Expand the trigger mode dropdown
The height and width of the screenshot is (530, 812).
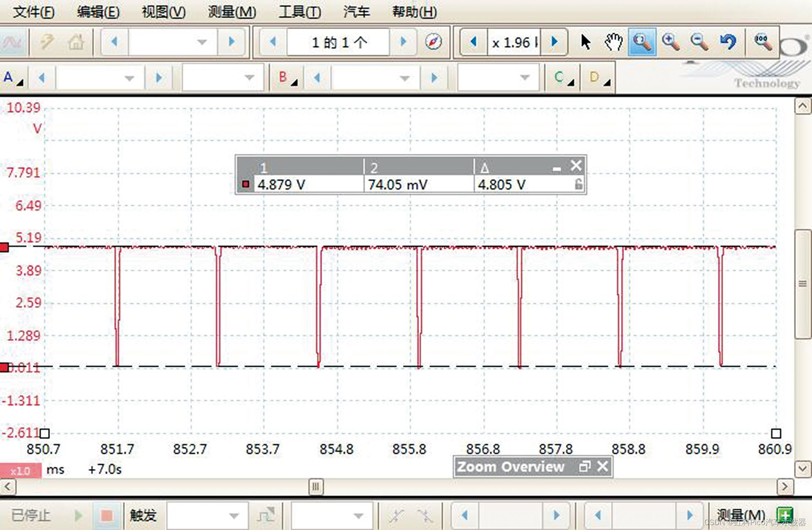click(x=234, y=515)
